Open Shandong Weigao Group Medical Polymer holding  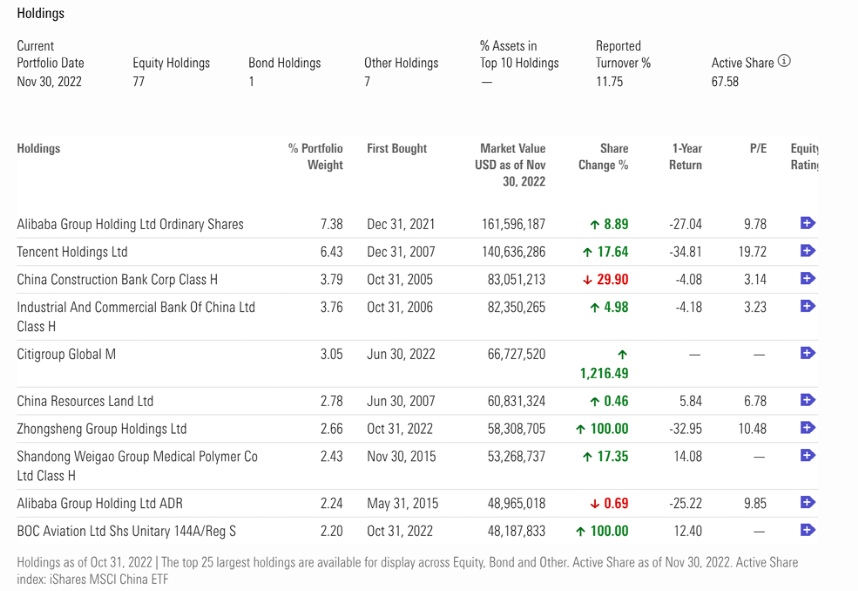coord(137,466)
